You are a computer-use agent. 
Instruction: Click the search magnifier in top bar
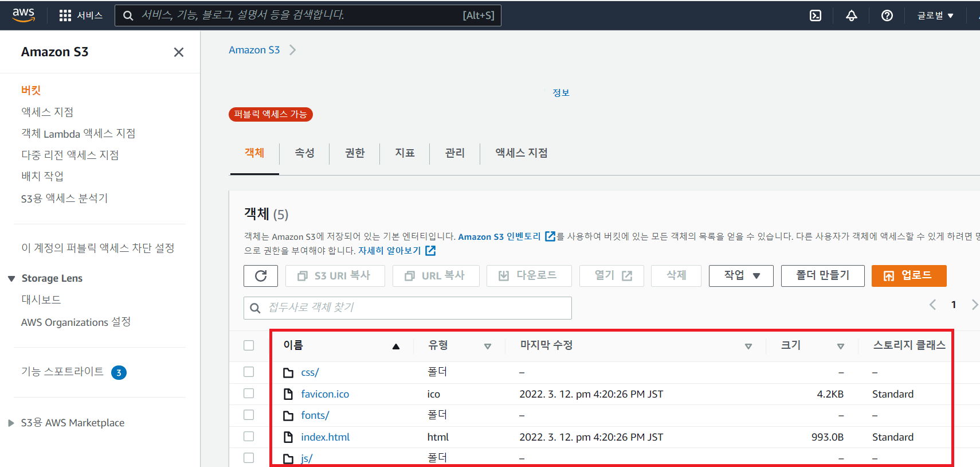click(x=128, y=15)
